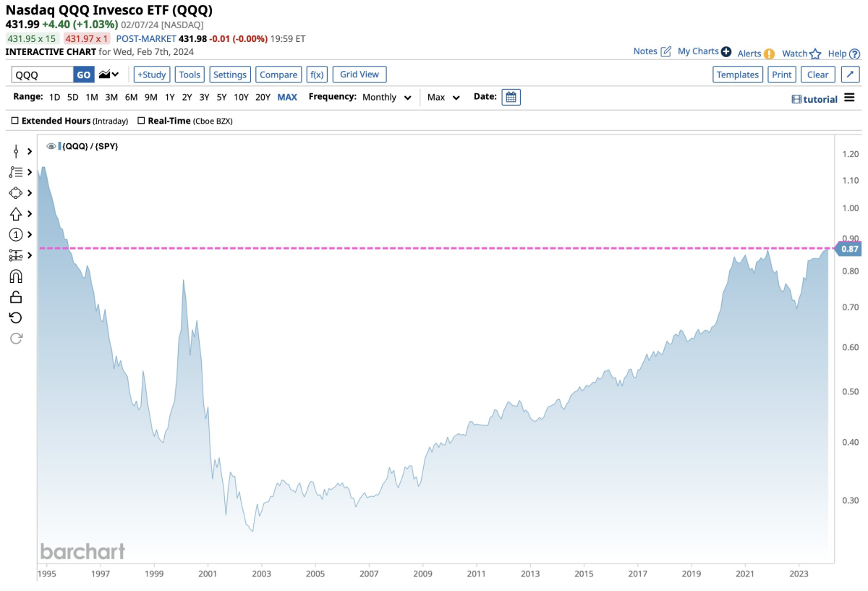
Task: Click the +Study button
Action: tap(151, 75)
